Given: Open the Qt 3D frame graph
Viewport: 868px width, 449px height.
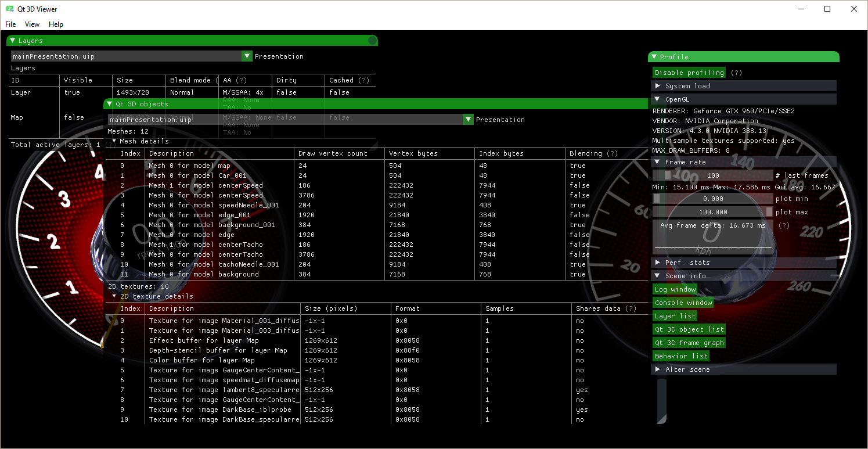Looking at the screenshot, I should click(689, 343).
